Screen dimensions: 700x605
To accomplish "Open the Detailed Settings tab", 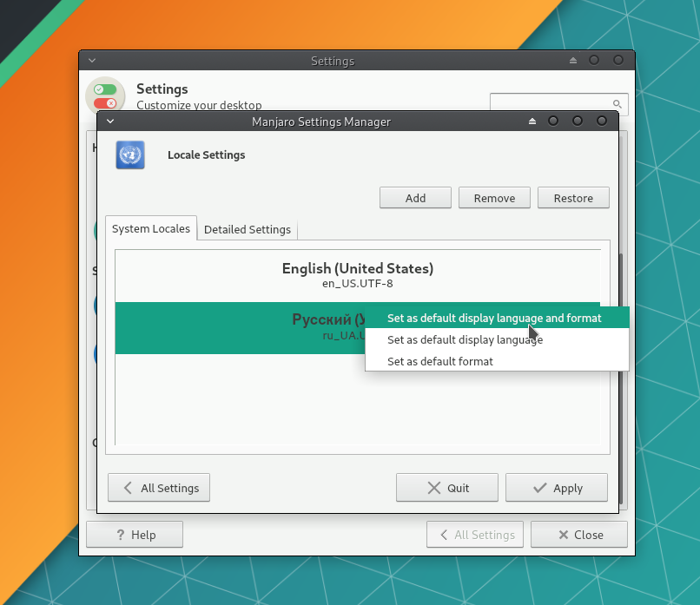I will click(248, 229).
